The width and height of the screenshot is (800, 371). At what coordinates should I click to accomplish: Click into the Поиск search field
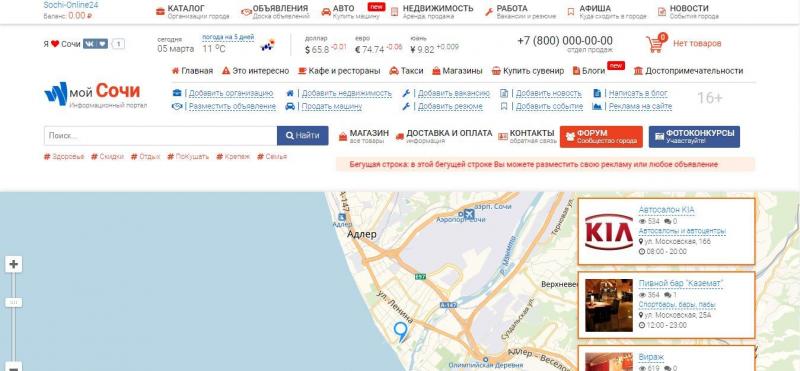tap(160, 136)
